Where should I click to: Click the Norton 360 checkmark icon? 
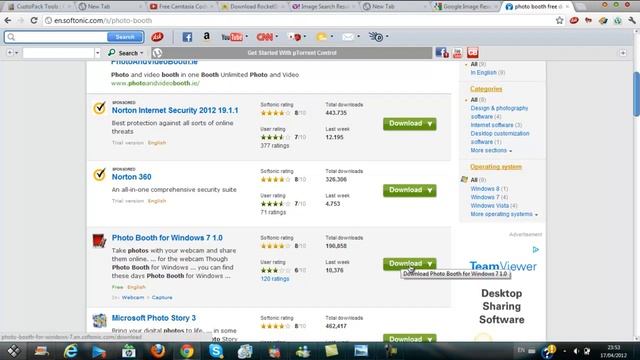point(99,175)
